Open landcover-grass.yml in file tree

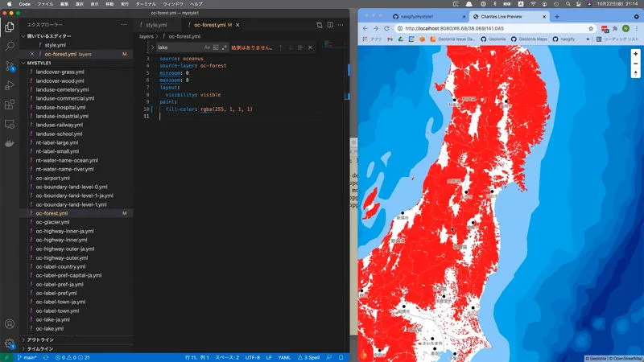(60, 72)
